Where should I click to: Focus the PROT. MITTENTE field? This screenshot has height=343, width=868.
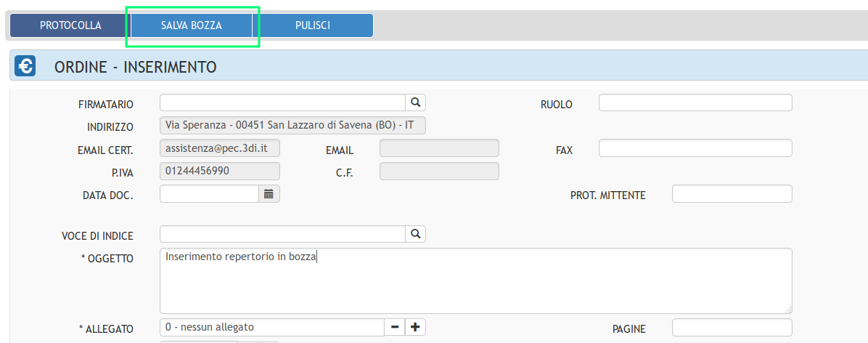point(732,194)
